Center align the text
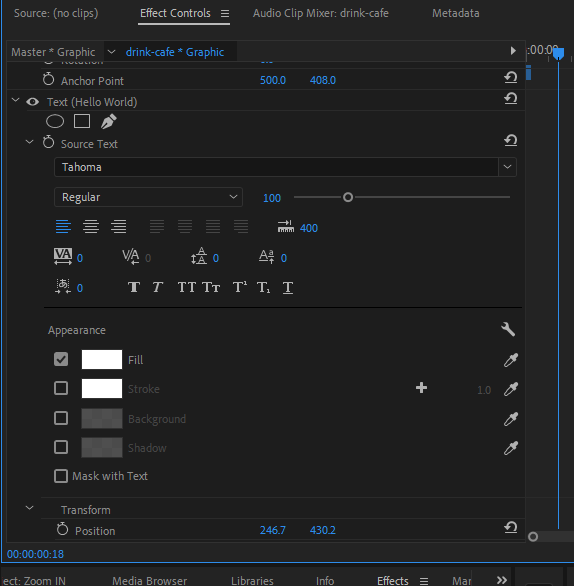Viewport: 574px width, 586px height. pyautogui.click(x=91, y=226)
